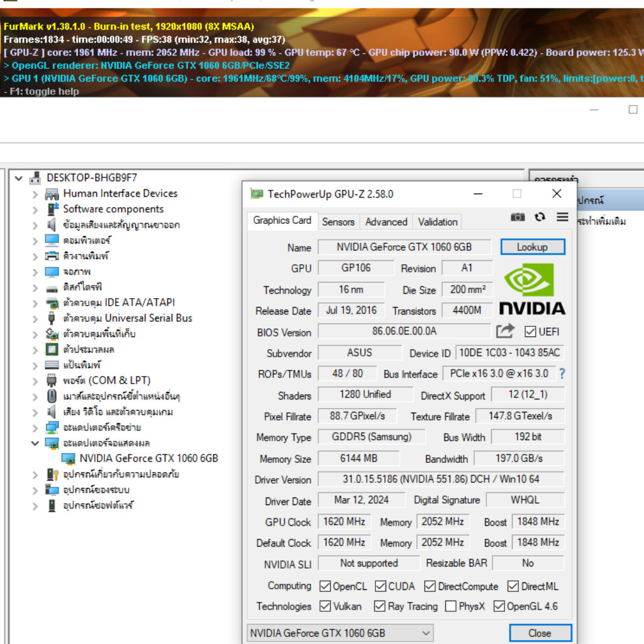Click the storage controllers icon in device tree

(52, 334)
